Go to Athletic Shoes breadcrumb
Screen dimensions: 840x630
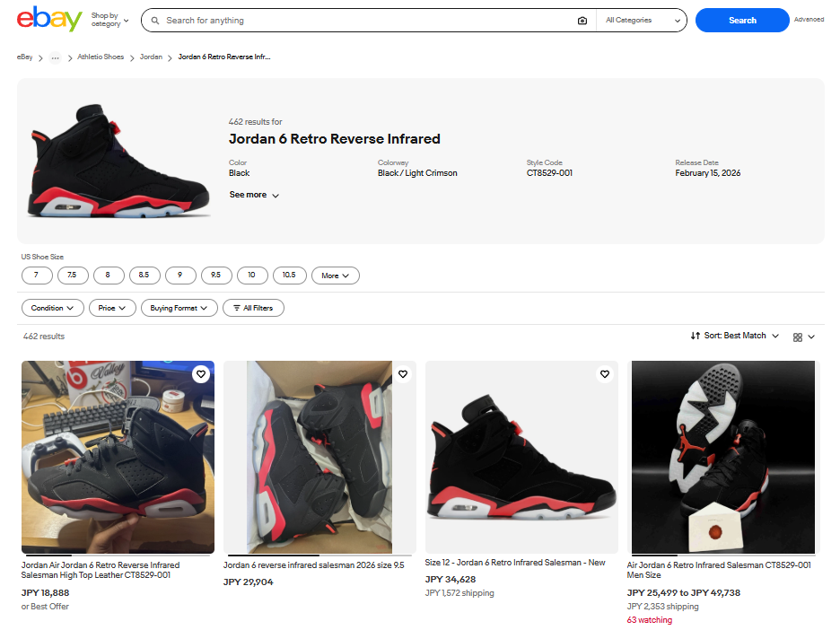[x=101, y=57]
